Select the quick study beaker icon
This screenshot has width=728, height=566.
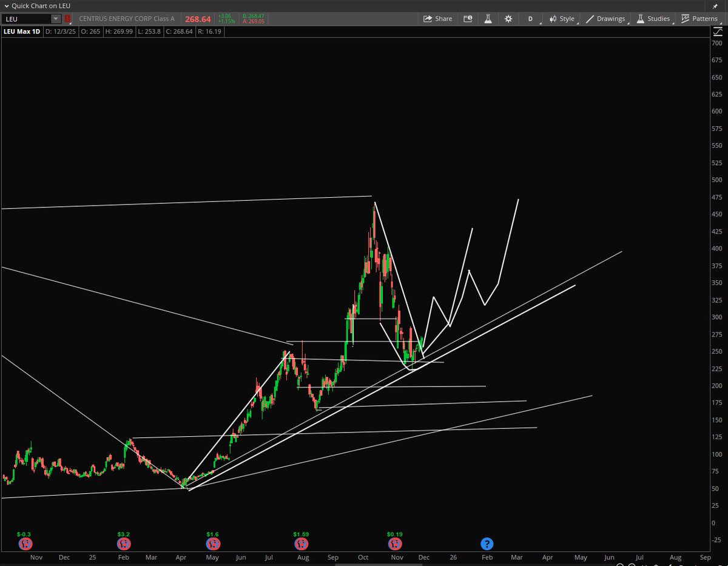(488, 19)
